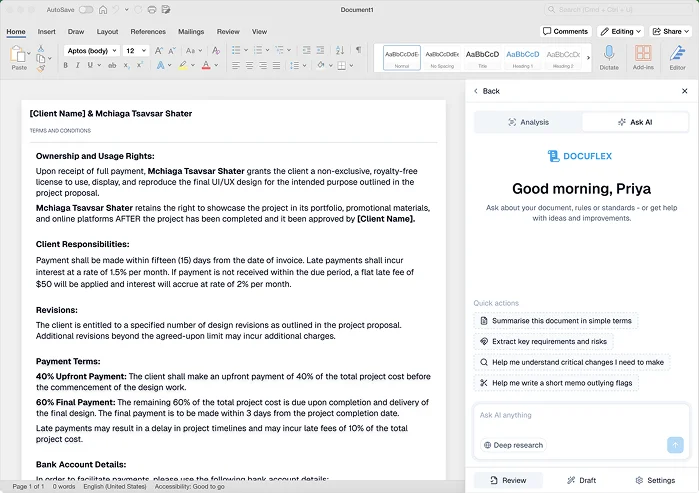Screen dimensions: 699x493
Task: Click 'Summarise this document in simple terms'
Action: tap(555, 321)
